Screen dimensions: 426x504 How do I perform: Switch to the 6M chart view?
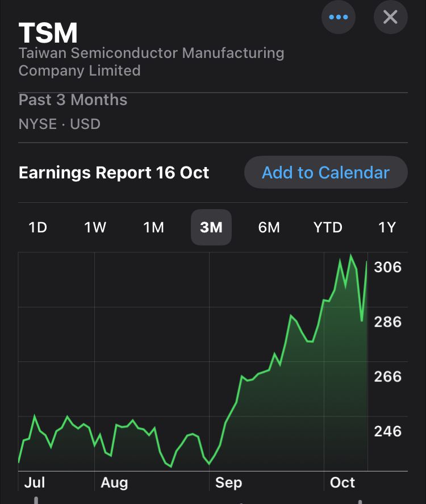pyautogui.click(x=269, y=228)
